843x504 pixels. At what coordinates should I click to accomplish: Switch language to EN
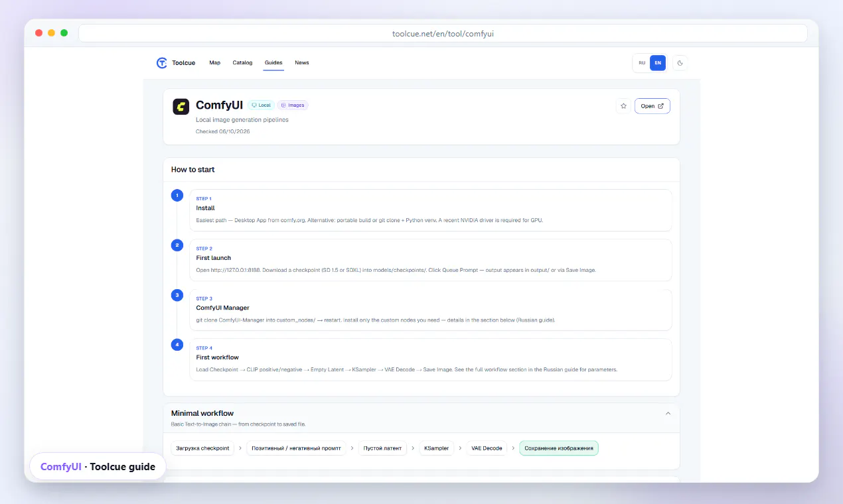658,63
